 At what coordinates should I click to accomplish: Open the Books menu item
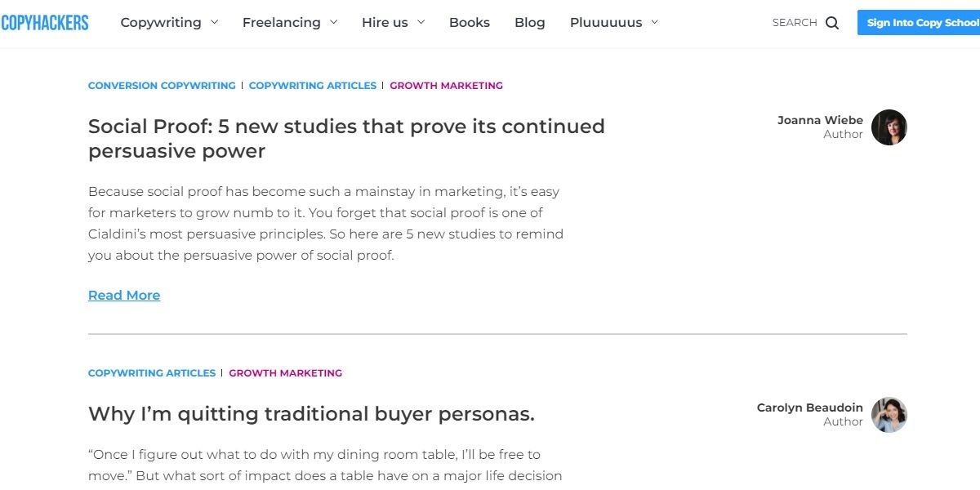coord(469,23)
